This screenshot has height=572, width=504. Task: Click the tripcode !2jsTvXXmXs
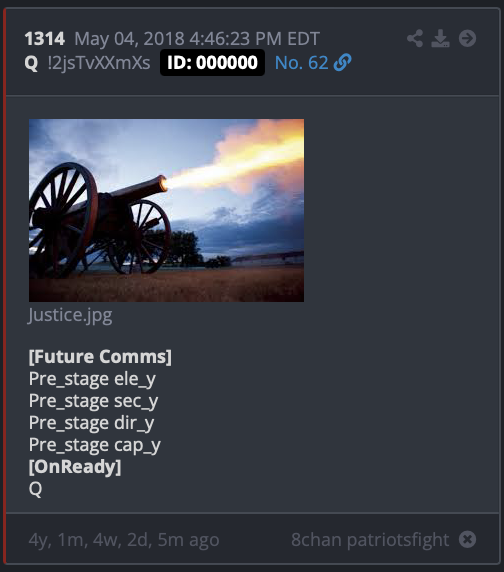99,63
